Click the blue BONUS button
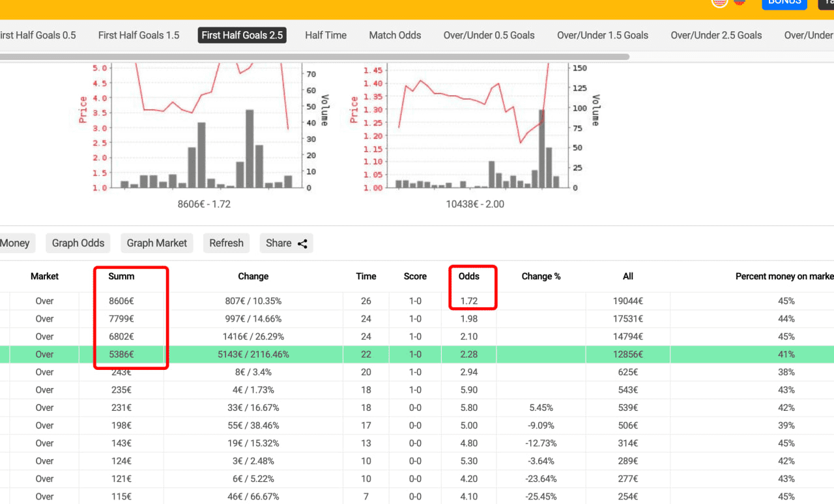Image resolution: width=834 pixels, height=504 pixels. tap(784, 3)
